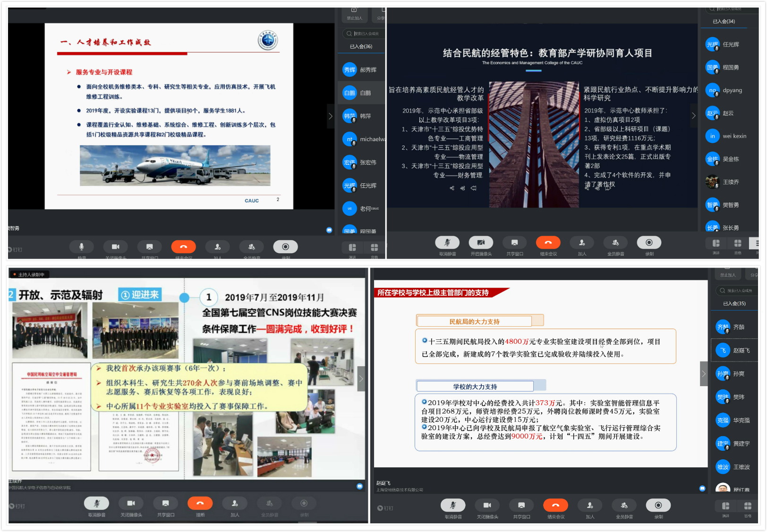The width and height of the screenshot is (767, 532).
Task: Click 全员静音 in the 已入会(35) meeting toolbar
Action: tap(624, 506)
